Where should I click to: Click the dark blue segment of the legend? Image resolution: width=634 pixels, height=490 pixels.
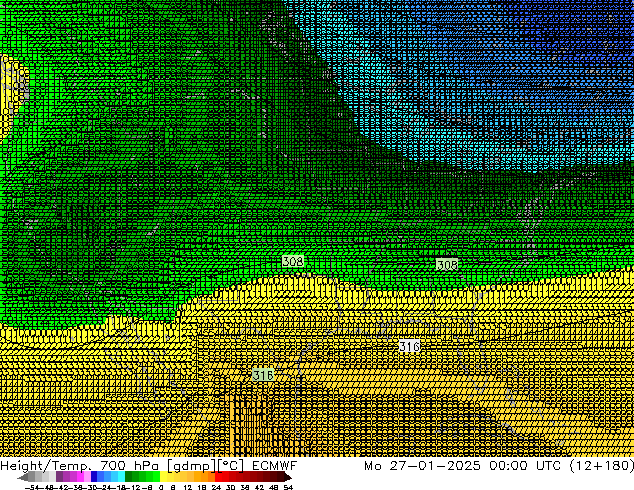click(x=94, y=477)
